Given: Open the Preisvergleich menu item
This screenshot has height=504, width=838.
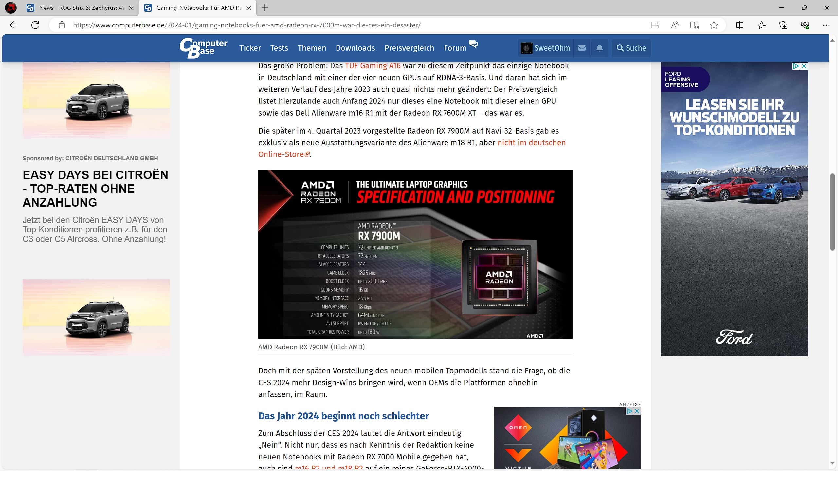Looking at the screenshot, I should tap(409, 48).
